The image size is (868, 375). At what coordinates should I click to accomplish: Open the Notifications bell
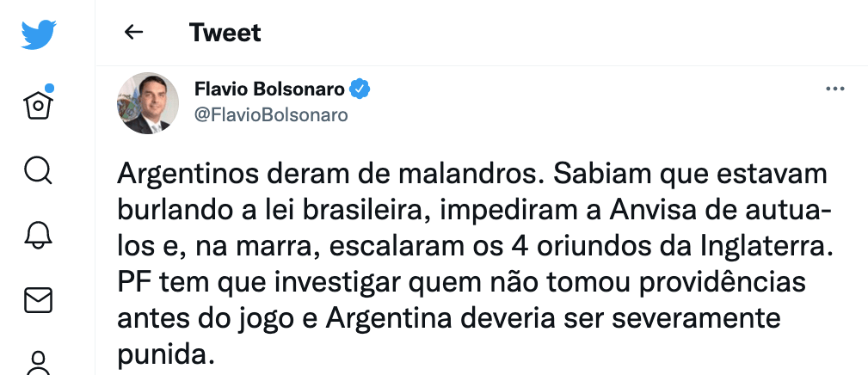[x=38, y=236]
